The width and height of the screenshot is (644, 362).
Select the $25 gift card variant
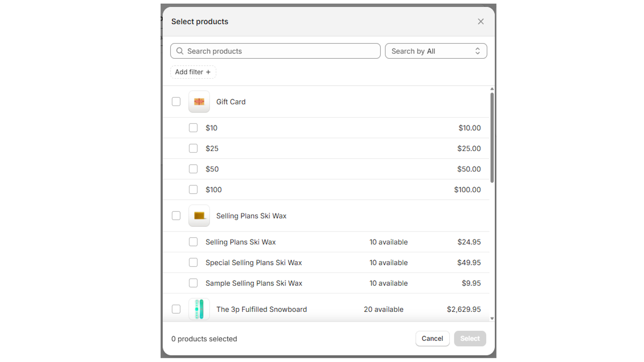point(193,148)
